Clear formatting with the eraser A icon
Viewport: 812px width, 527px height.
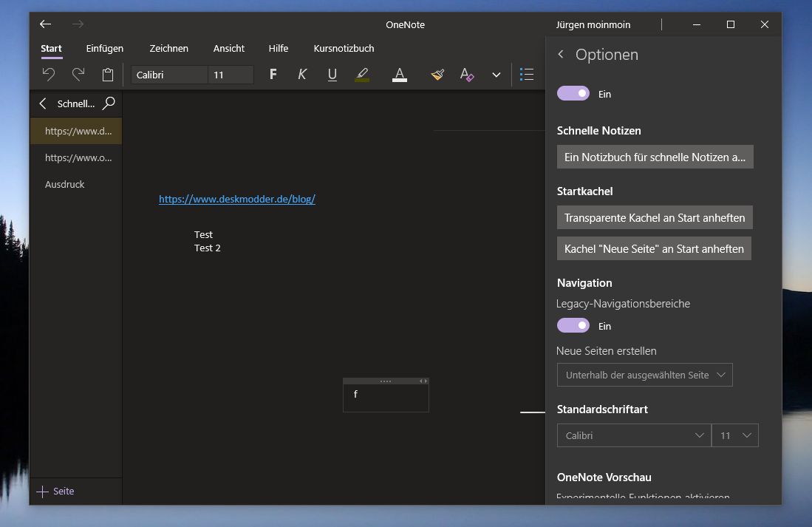(467, 75)
